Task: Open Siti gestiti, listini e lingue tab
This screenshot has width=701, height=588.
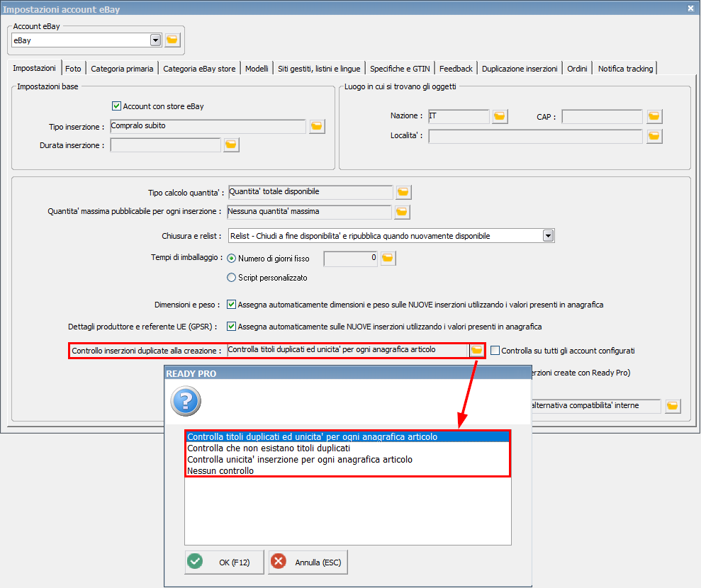Action: [x=319, y=68]
